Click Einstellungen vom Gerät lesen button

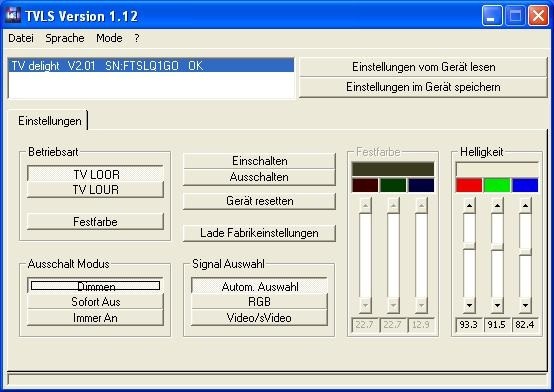[x=423, y=67]
